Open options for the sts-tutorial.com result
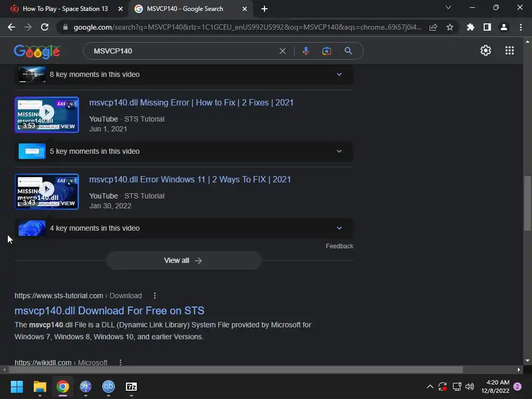This screenshot has width=532, height=399. 155,296
